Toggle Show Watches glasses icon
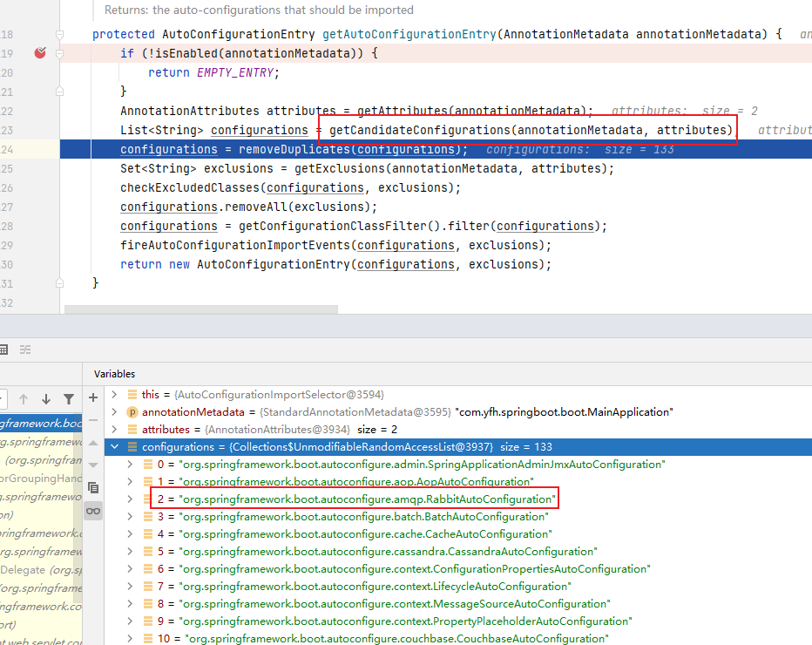 coord(93,512)
